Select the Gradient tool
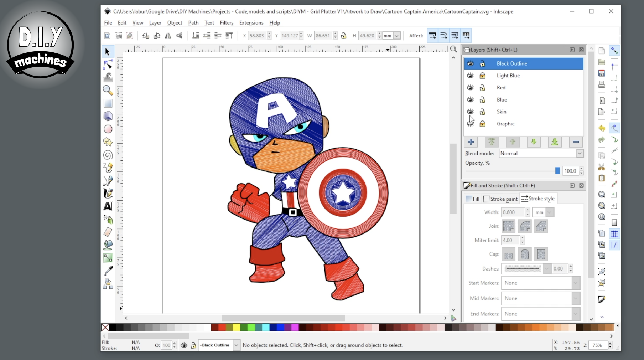644x360 pixels. pos(108,258)
